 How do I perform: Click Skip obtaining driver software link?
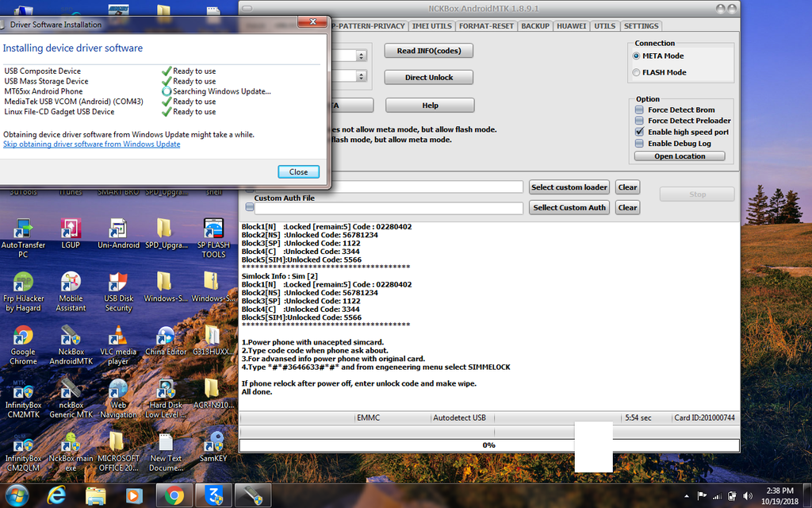[91, 144]
